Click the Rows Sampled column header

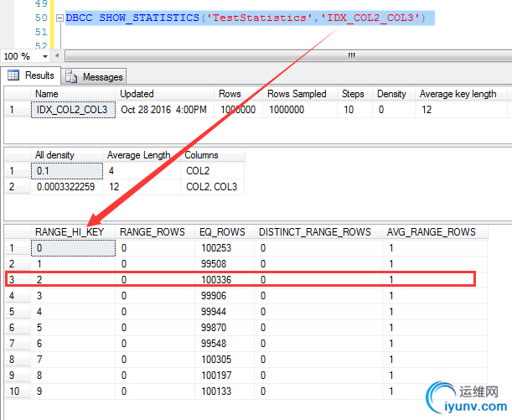(x=300, y=94)
